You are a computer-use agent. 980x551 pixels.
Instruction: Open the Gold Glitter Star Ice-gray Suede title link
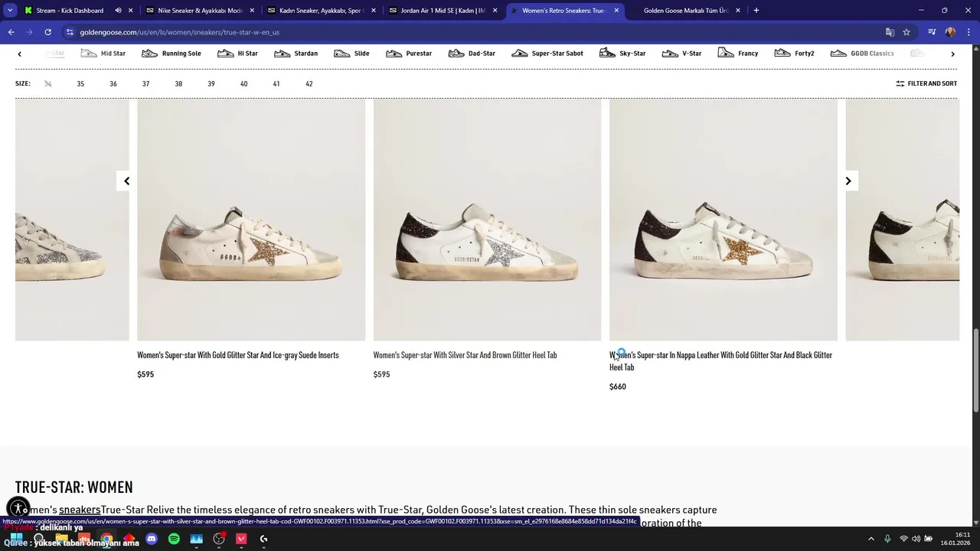238,355
